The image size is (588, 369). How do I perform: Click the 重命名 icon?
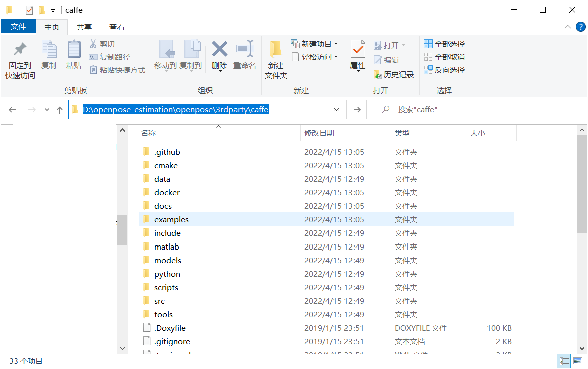[245, 50]
